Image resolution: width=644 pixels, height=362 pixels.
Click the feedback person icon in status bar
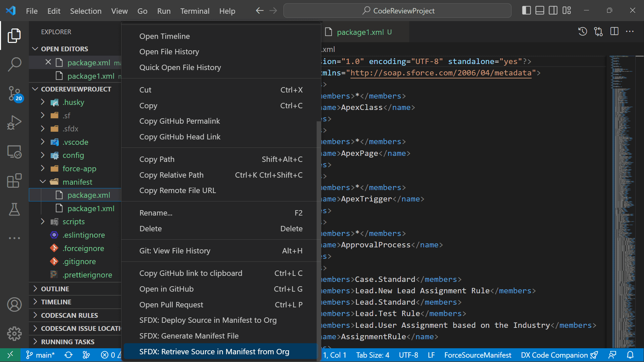[x=612, y=355]
